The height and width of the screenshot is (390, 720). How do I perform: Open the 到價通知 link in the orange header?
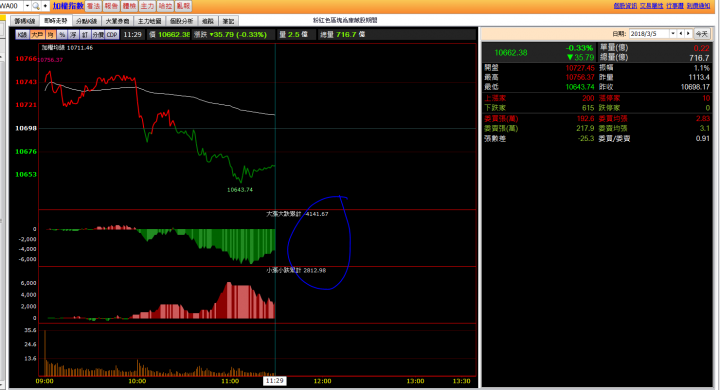(x=698, y=6)
